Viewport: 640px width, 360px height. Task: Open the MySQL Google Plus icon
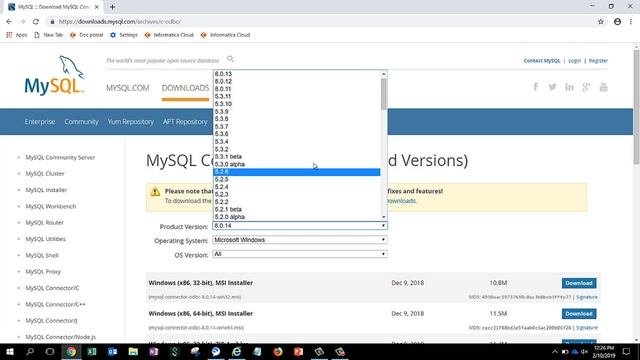coord(586,87)
